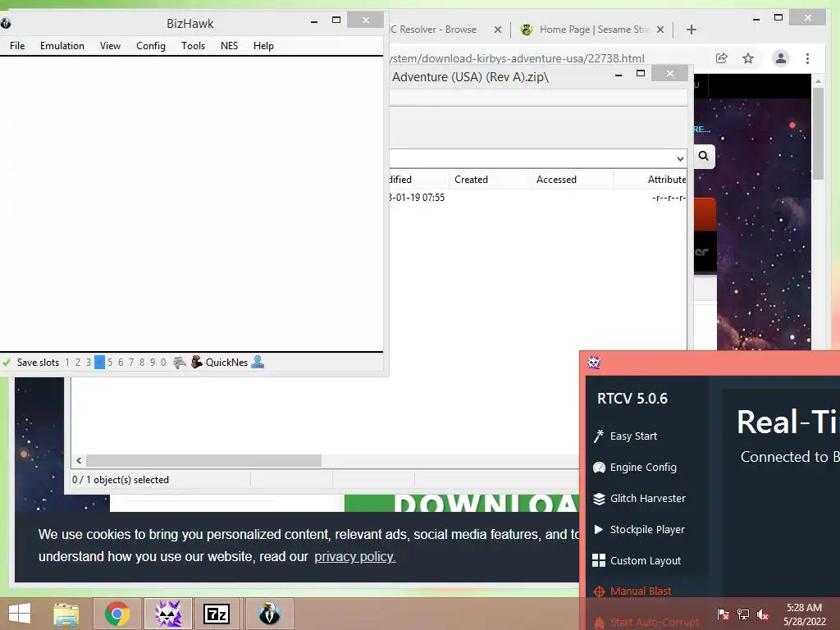This screenshot has width=840, height=630.
Task: Select the highlighted save slot 4
Action: pyautogui.click(x=99, y=363)
